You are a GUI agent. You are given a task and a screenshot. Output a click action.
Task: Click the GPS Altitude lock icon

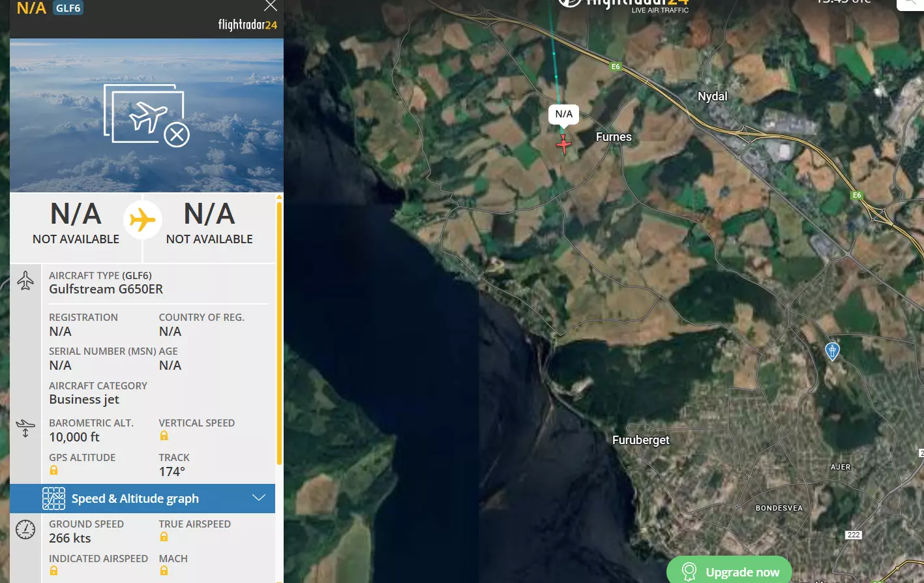[53, 470]
